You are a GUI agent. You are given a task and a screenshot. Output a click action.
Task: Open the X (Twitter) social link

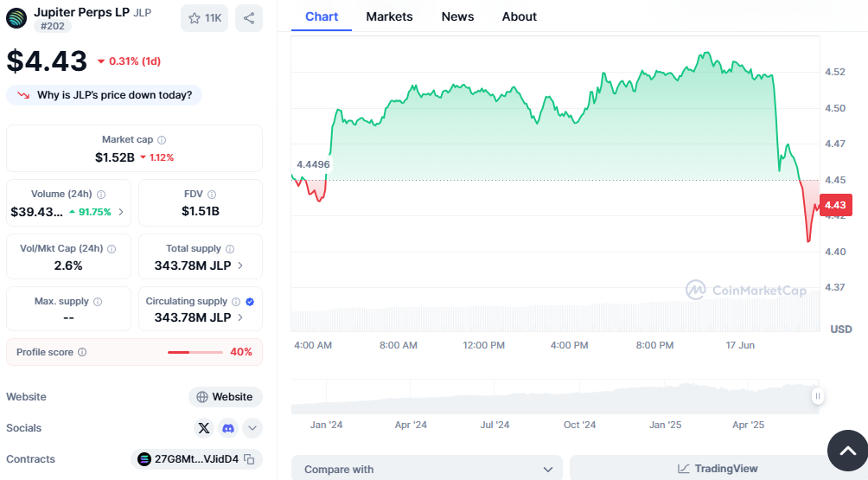point(204,428)
